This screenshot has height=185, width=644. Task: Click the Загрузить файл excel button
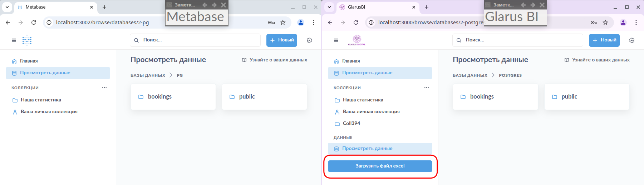click(x=380, y=166)
